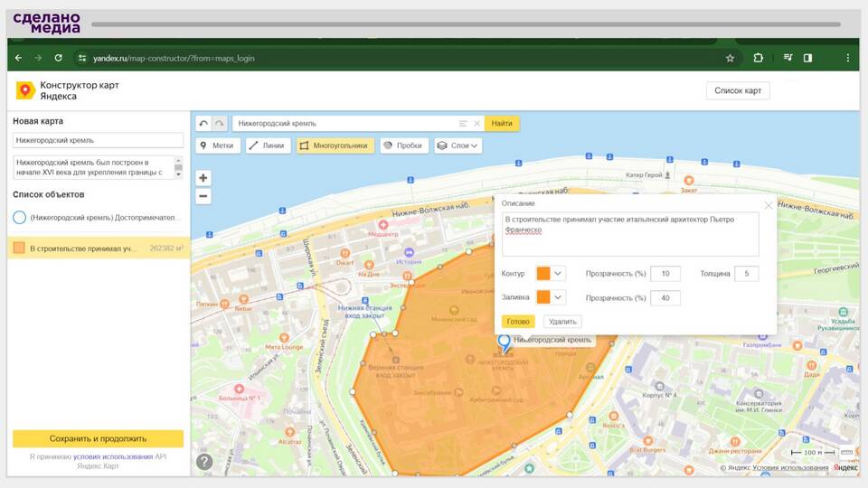The image size is (868, 488).
Task: Click the browser forward arrow
Action: point(38,58)
